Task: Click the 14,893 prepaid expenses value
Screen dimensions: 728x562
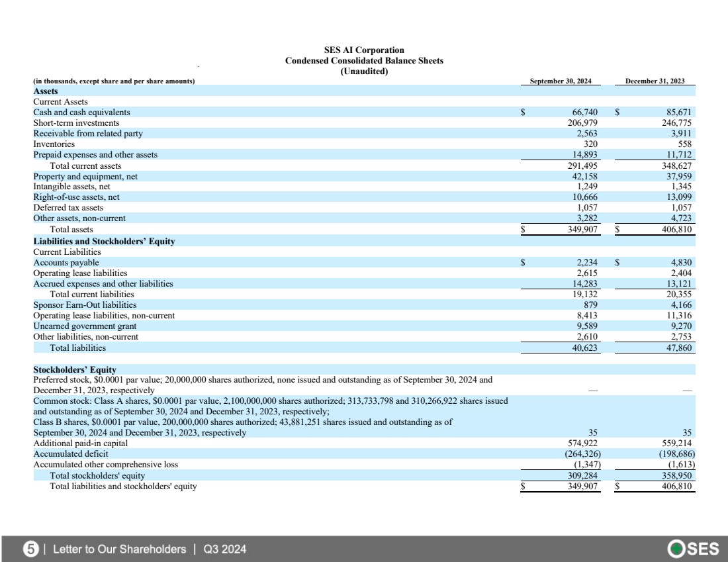Action: click(584, 155)
